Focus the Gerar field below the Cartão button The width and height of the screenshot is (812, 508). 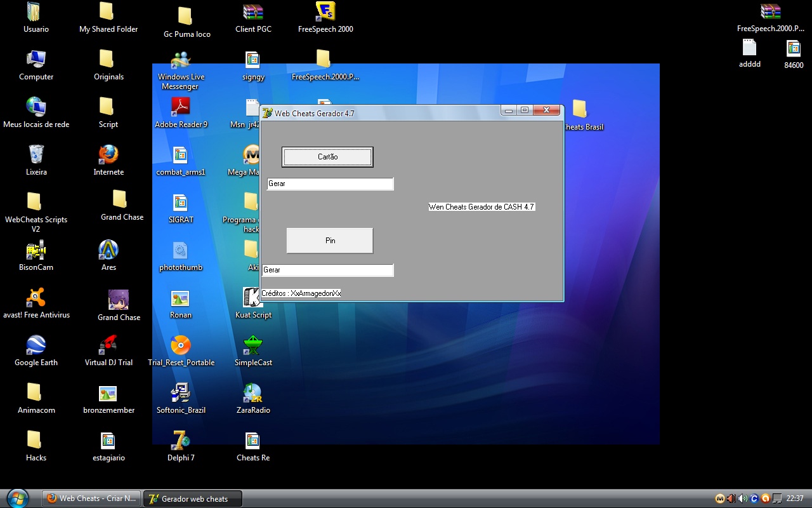click(x=330, y=184)
